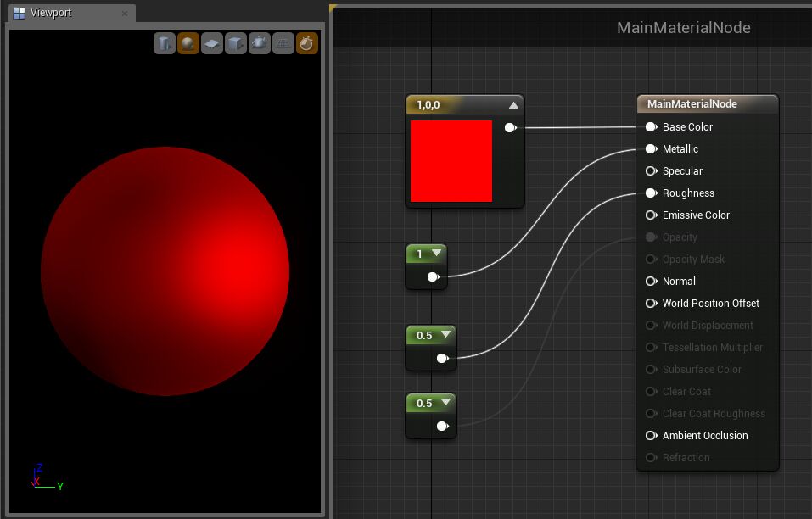Select the cylinder preview shape icon
The image size is (812, 519).
(164, 43)
